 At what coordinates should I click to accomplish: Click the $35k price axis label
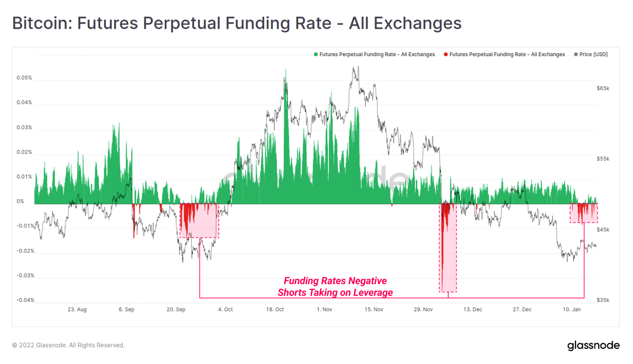point(603,300)
